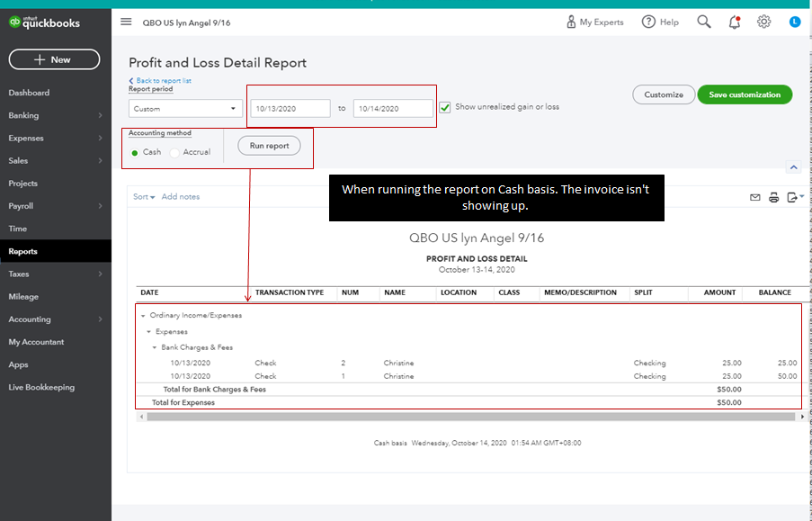Open Check number 1 transaction row
Image resolution: width=812 pixels, height=521 pixels.
(468, 376)
